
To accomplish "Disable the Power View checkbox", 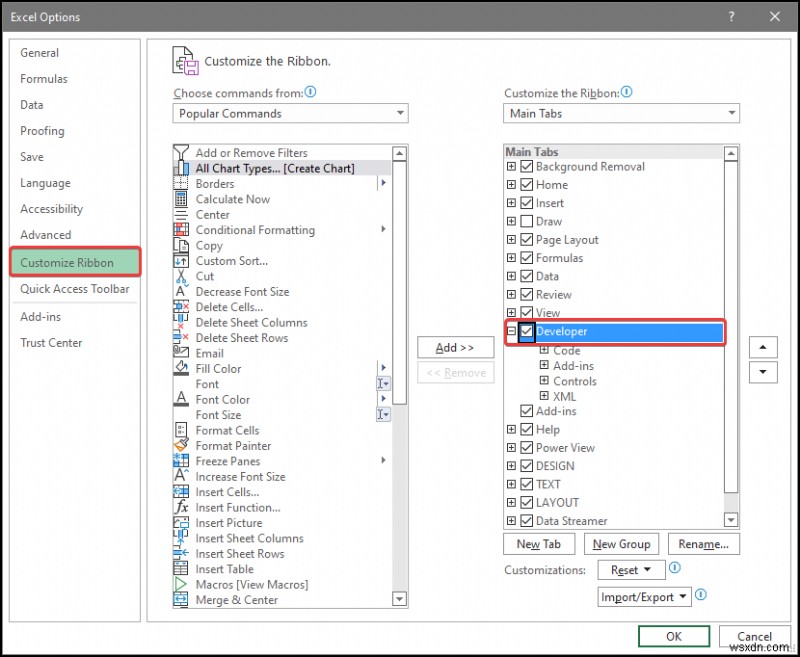I will (x=526, y=447).
